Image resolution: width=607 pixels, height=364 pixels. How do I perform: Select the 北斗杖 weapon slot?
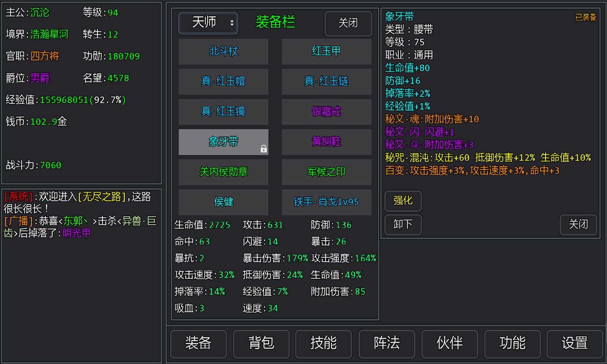pyautogui.click(x=223, y=52)
